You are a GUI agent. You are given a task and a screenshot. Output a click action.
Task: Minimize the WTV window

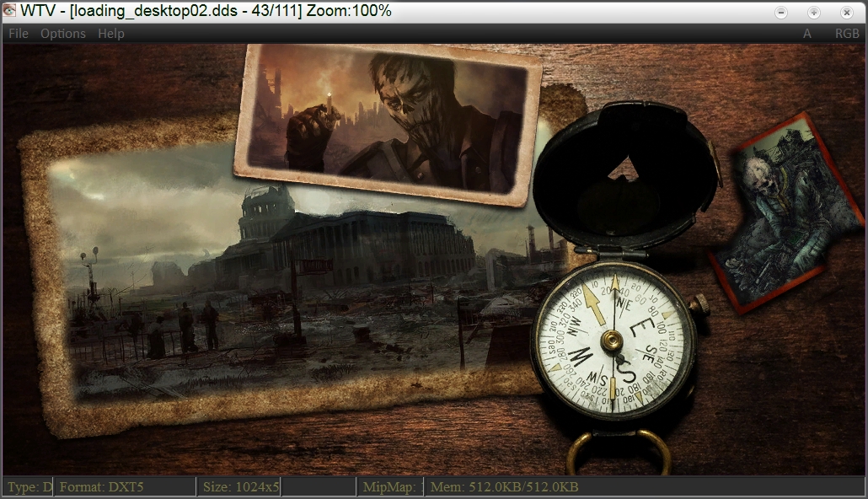coord(781,12)
